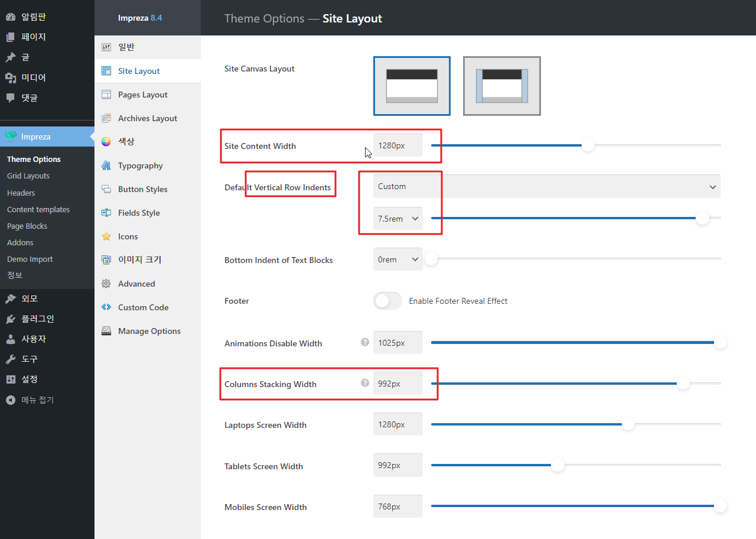Screen dimensions: 756x539
Task: Open the 7.5rem unit dropdown
Action: [398, 219]
